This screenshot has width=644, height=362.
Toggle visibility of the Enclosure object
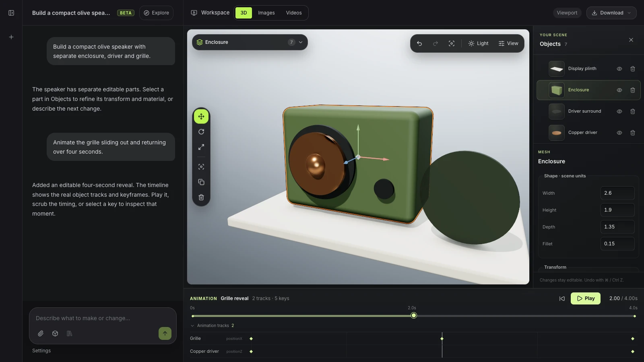(x=619, y=90)
